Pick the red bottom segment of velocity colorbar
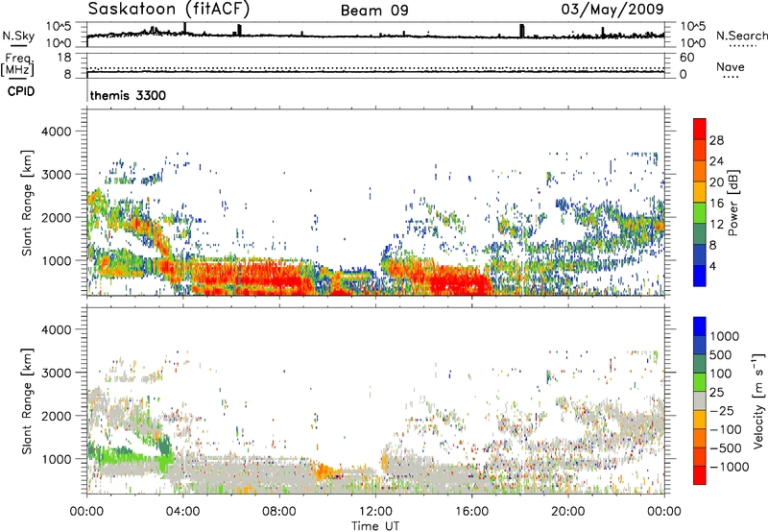768x532 pixels. [x=700, y=475]
